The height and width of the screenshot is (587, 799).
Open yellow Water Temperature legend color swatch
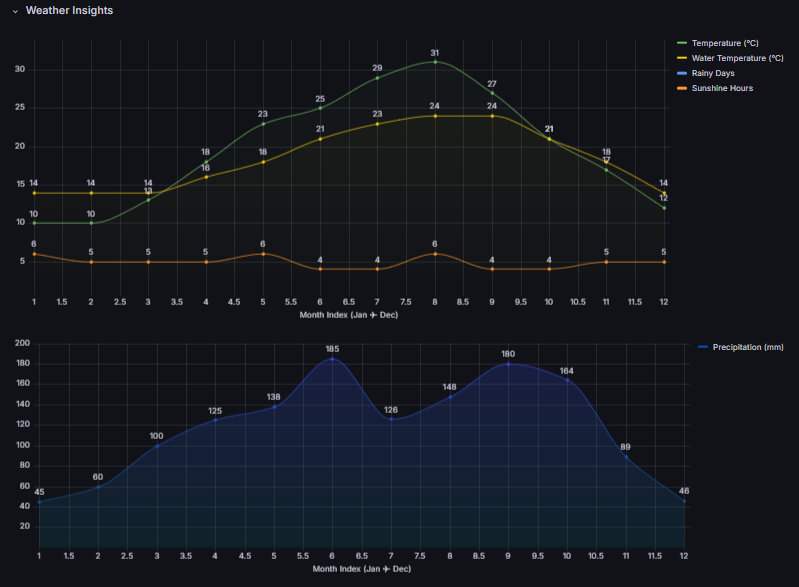[682, 58]
